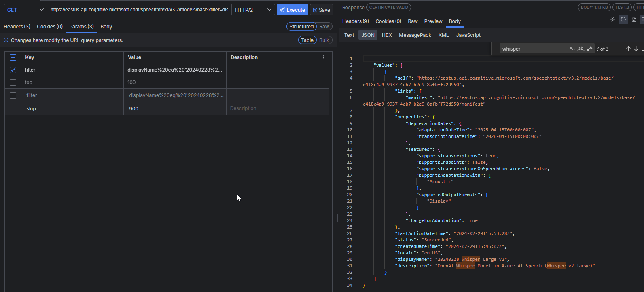Switch params view to Bulk mode

324,40
